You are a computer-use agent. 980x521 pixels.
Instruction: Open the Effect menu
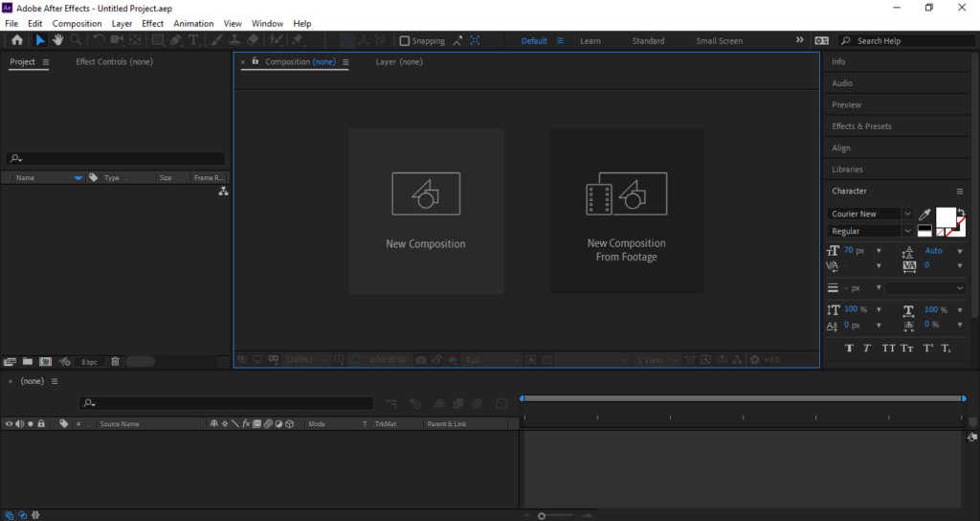(x=152, y=23)
